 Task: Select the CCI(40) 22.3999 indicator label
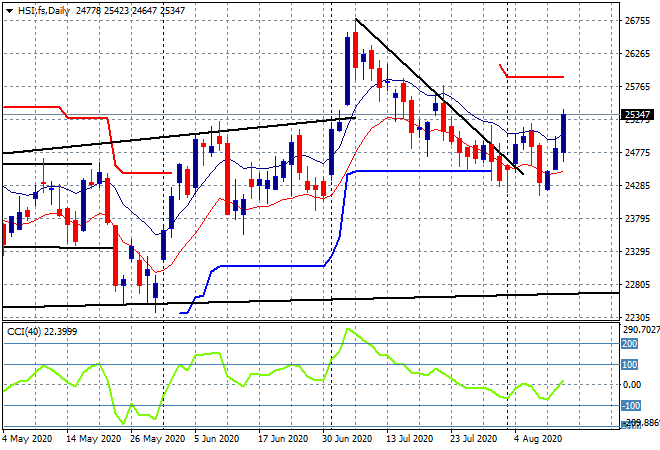tap(42, 332)
